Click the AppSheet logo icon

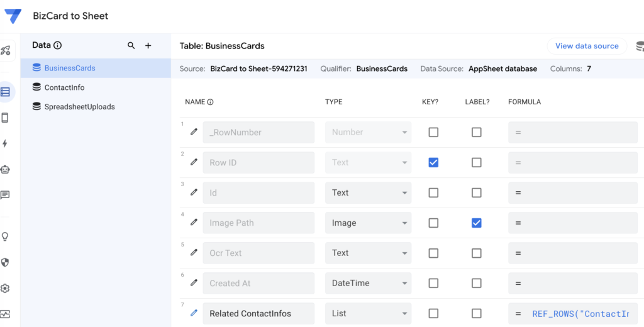(x=13, y=16)
